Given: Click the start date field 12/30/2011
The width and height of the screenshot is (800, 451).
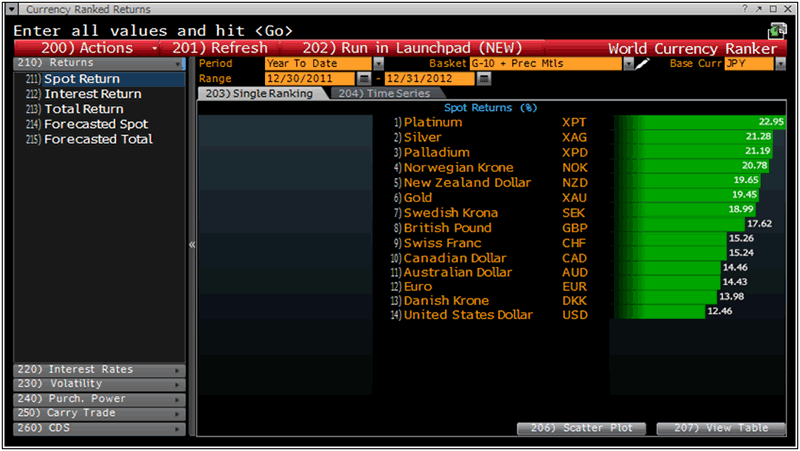Looking at the screenshot, I should 310,79.
